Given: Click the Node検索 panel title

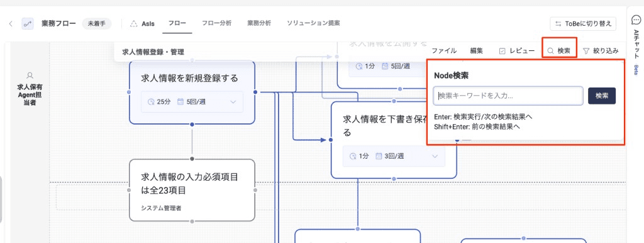Looking at the screenshot, I should tap(452, 76).
